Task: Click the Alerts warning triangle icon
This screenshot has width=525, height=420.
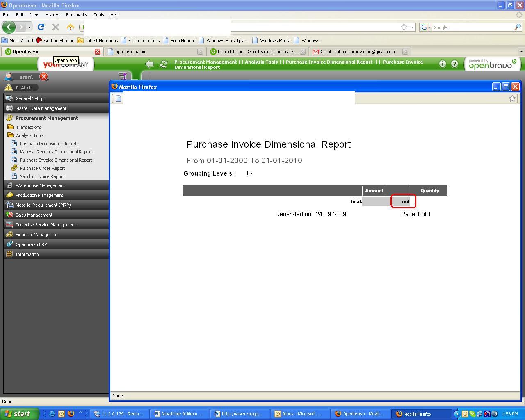Action: click(x=8, y=88)
